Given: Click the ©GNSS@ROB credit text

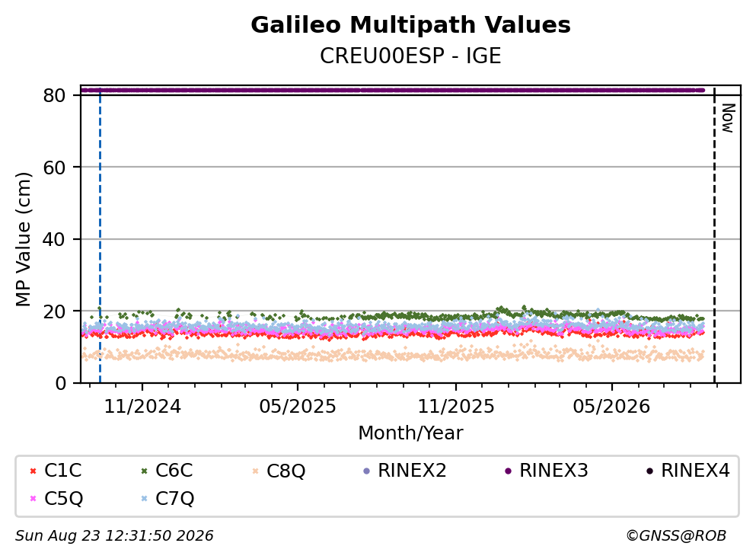Looking at the screenshot, I should pos(676,536).
